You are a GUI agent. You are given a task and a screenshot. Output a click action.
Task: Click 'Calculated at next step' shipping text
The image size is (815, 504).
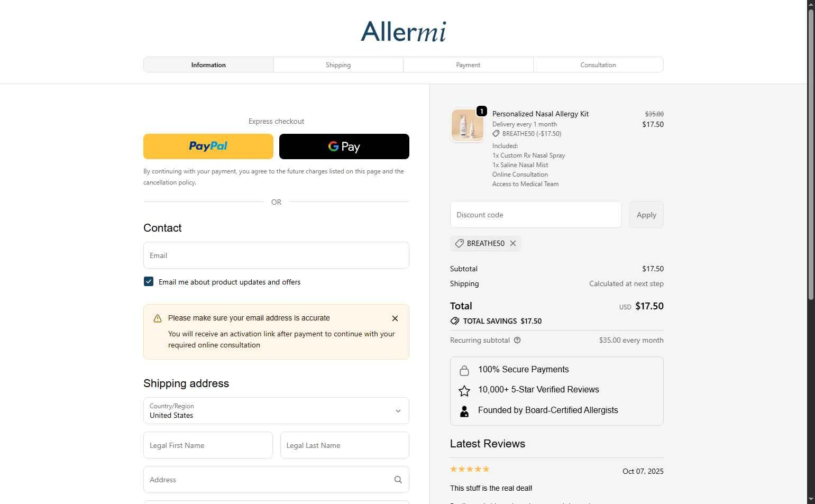[626, 283]
